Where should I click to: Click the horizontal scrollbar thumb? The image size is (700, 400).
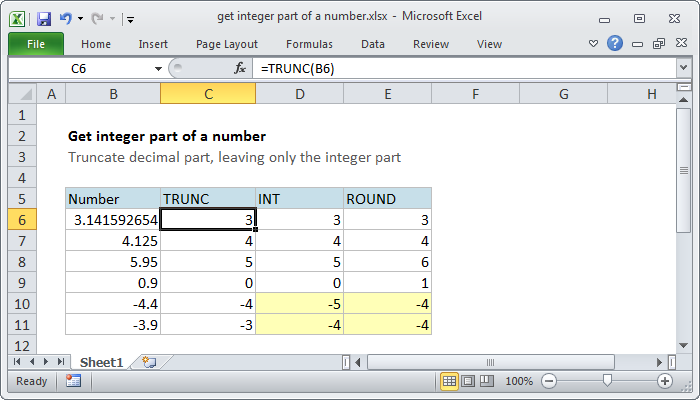(491, 362)
